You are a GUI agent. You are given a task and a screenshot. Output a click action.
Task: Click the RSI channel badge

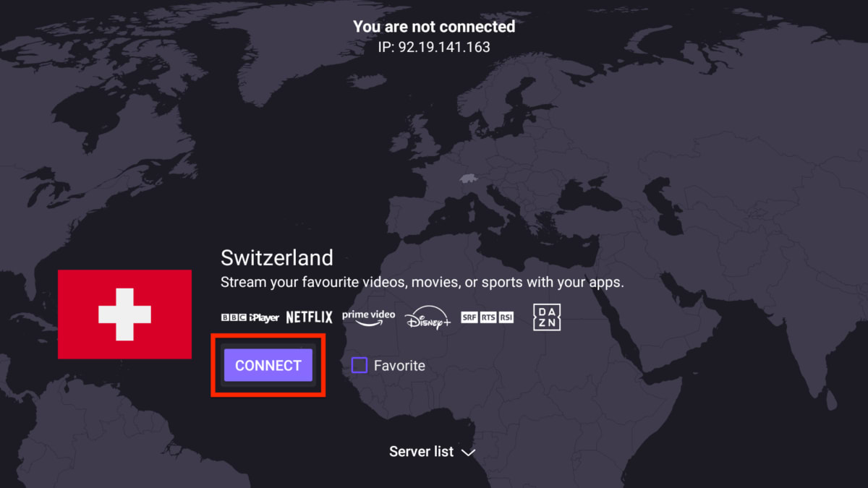point(506,317)
